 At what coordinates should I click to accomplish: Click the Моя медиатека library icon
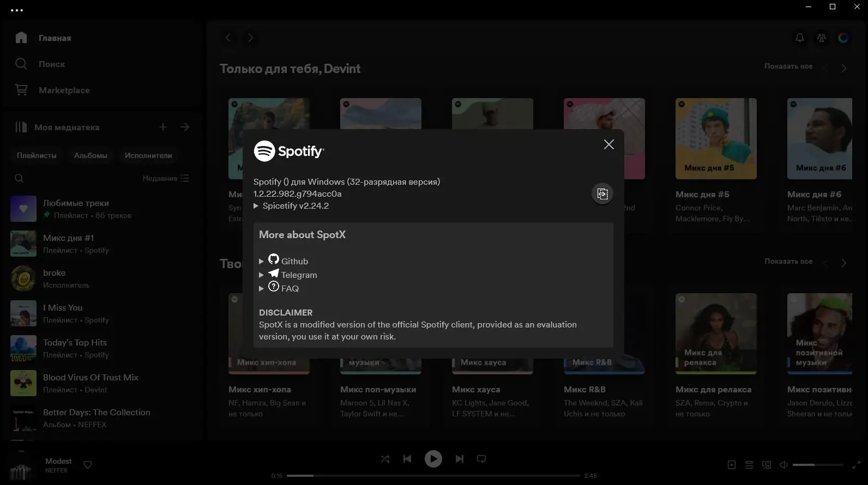click(21, 127)
